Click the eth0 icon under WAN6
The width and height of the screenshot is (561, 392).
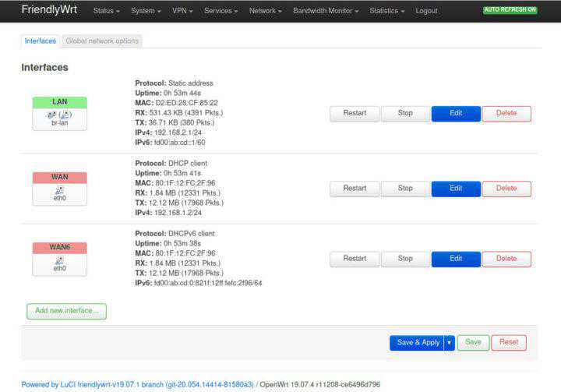click(59, 260)
